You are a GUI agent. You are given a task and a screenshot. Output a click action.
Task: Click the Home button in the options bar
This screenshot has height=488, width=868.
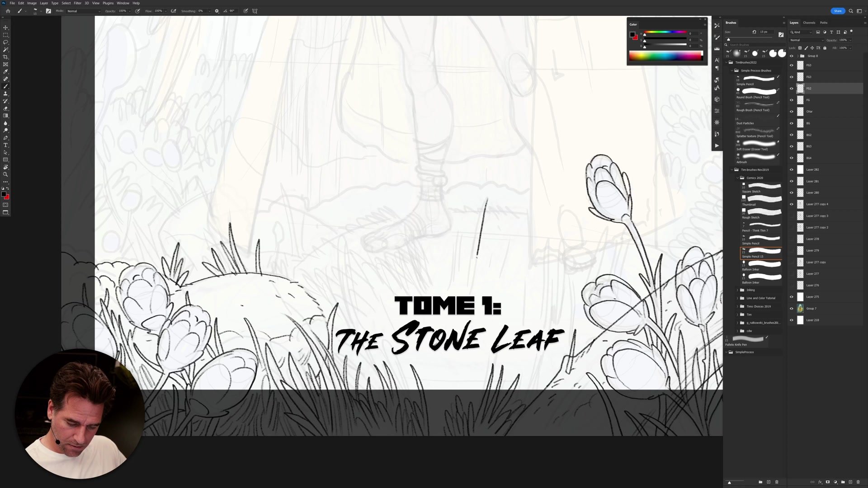7,11
